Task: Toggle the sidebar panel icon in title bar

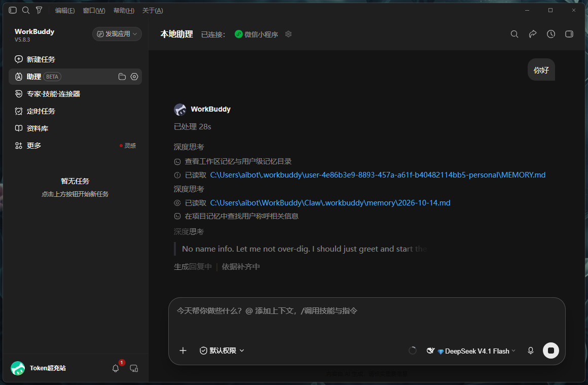Action: 12,10
